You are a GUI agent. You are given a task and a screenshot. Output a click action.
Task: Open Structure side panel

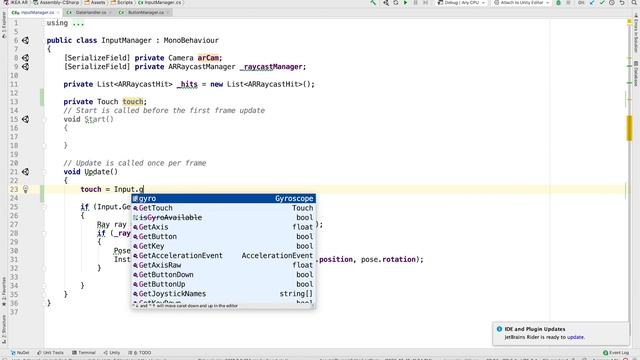click(4, 329)
